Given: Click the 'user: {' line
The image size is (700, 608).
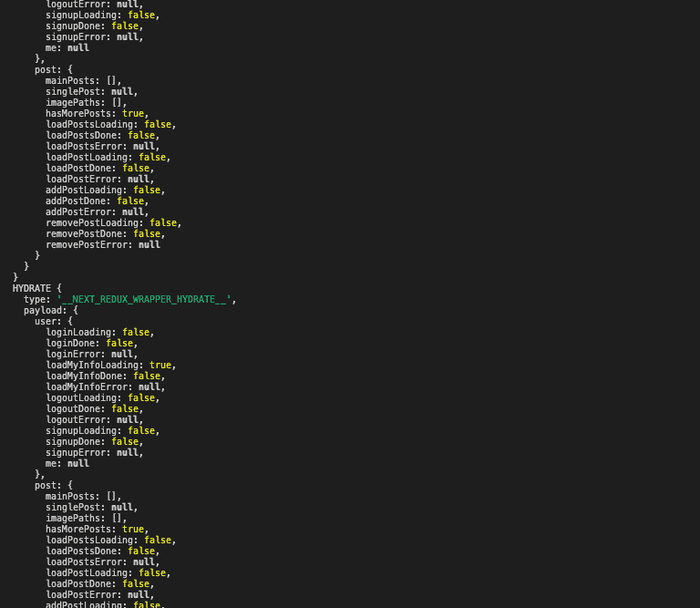Looking at the screenshot, I should click(x=54, y=322).
